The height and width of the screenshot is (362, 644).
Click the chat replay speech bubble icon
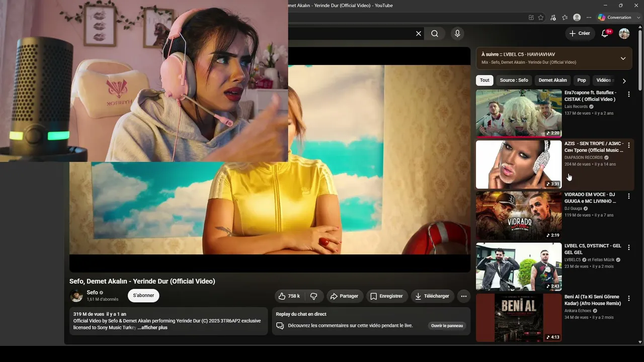[280, 326]
